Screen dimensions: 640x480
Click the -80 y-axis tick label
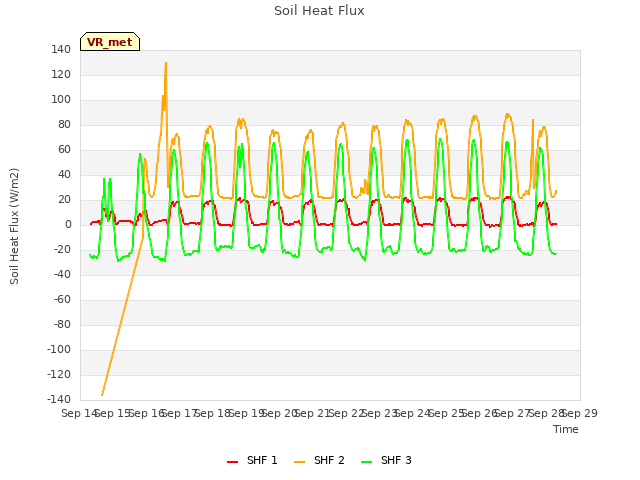[62, 324]
